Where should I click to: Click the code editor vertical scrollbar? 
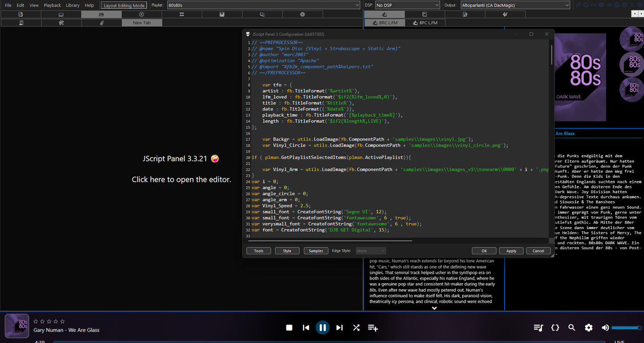pos(551,54)
